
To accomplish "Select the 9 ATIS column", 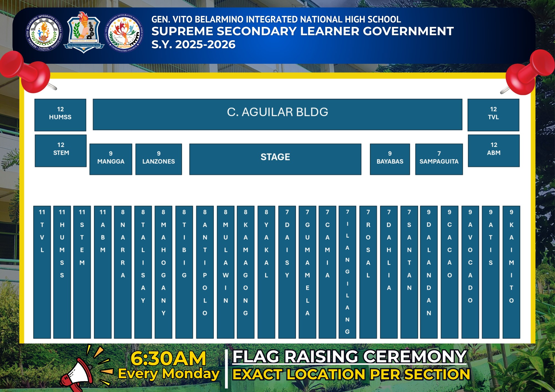I will (491, 272).
